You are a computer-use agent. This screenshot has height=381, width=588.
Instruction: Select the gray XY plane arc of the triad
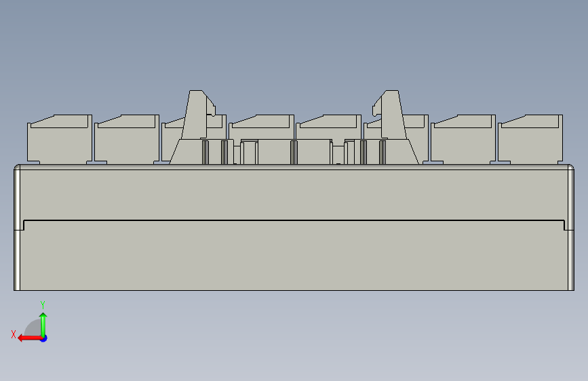coord(33,327)
